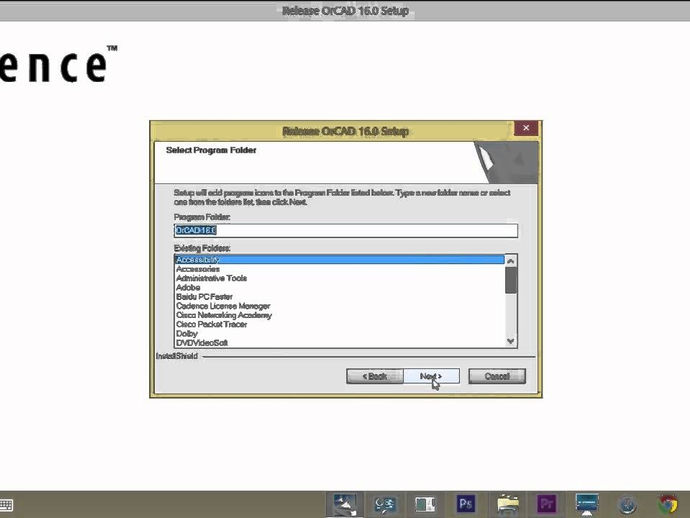Click the Existing Folders scrollbar thumb
The width and height of the screenshot is (690, 518).
[510, 280]
